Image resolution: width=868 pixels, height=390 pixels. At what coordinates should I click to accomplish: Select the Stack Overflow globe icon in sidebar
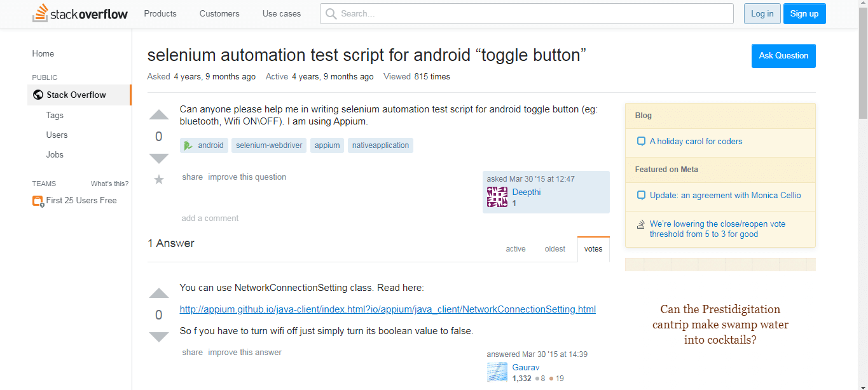pos(38,94)
